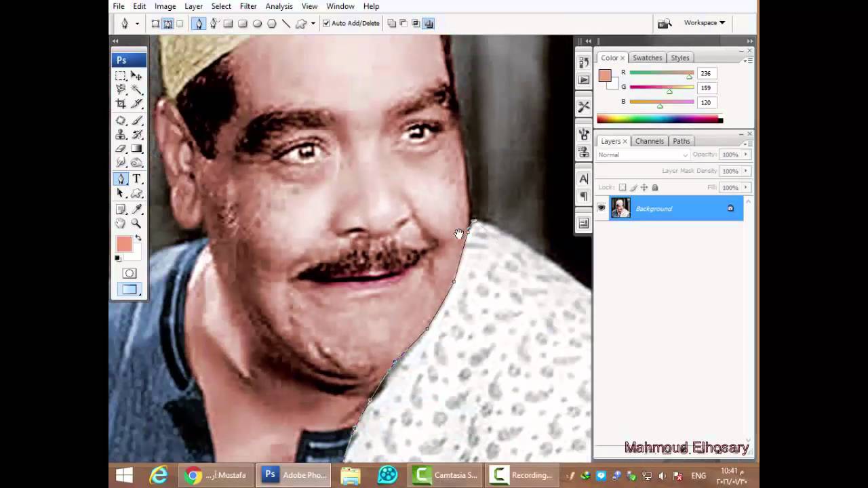868x488 pixels.
Task: Open the Actions panel dock icon
Action: 584,80
